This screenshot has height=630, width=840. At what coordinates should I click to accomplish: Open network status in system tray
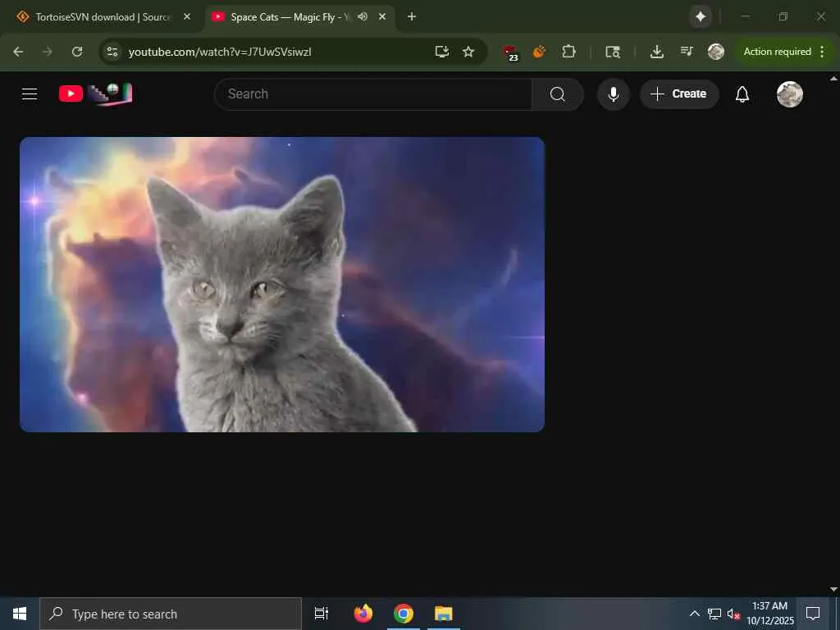[x=714, y=614]
